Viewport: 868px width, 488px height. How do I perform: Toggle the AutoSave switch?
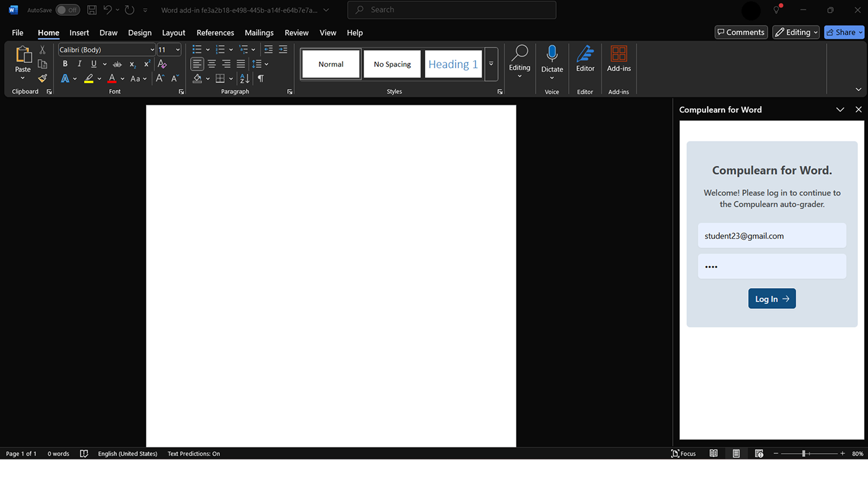click(67, 10)
